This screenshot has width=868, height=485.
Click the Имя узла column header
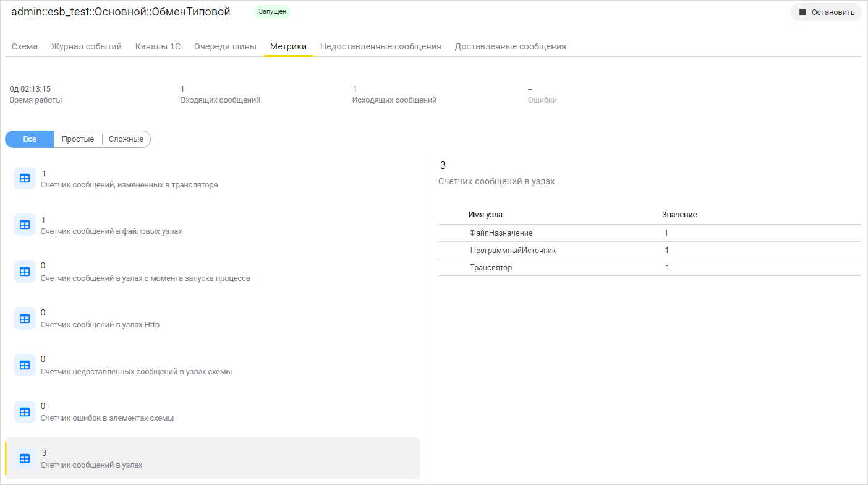coord(485,215)
